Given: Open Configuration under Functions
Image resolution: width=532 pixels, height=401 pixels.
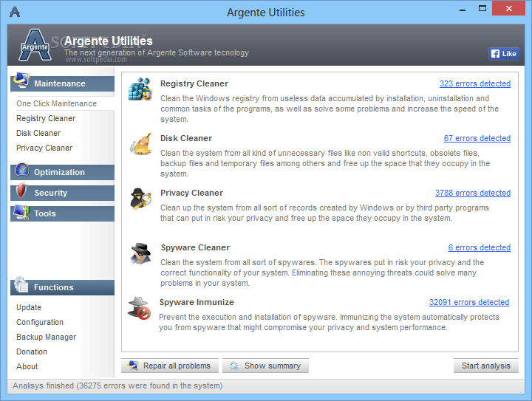Looking at the screenshot, I should coord(40,322).
